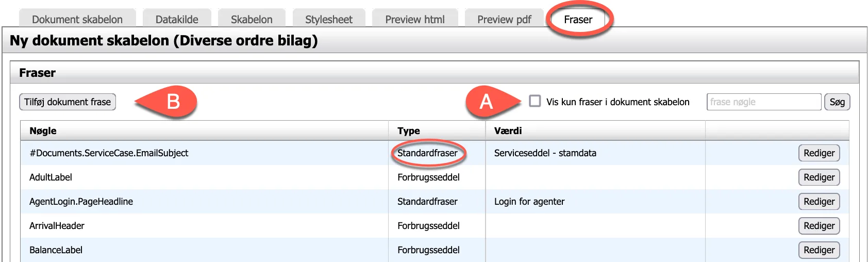Focus the frase nøgle search field
This screenshot has width=868, height=262.
point(763,102)
